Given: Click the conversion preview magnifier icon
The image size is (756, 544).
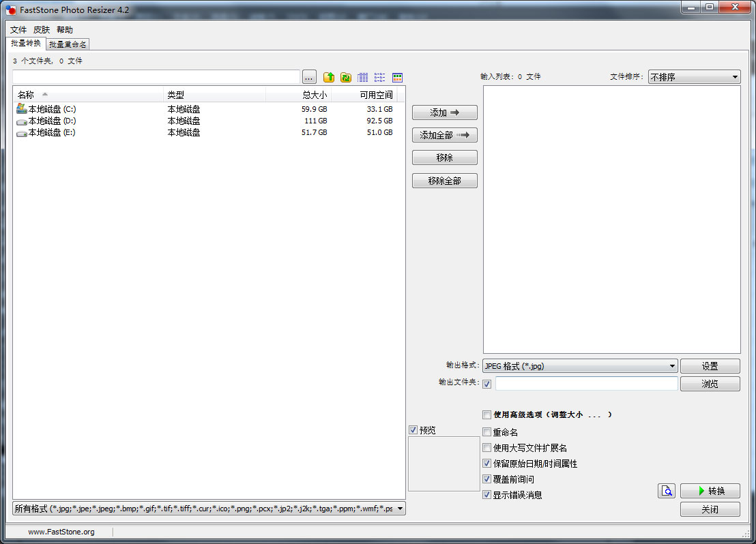Looking at the screenshot, I should (x=667, y=491).
